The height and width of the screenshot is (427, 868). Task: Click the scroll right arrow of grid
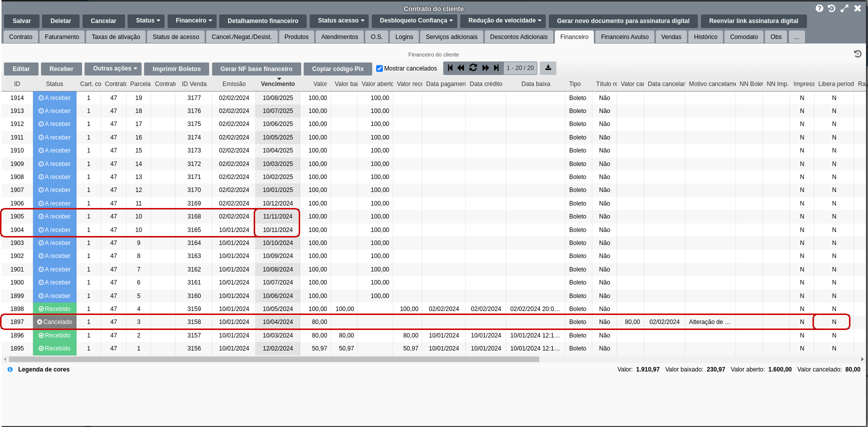point(862,359)
